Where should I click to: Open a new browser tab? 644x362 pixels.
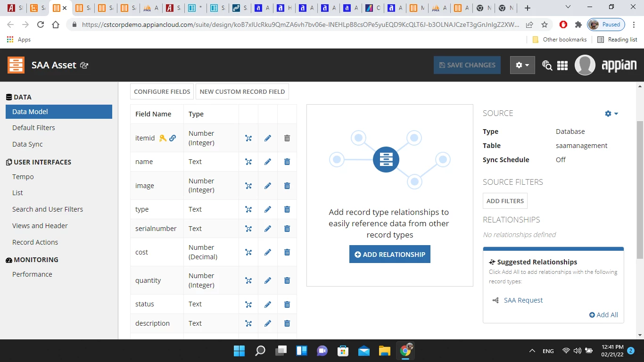(x=528, y=8)
